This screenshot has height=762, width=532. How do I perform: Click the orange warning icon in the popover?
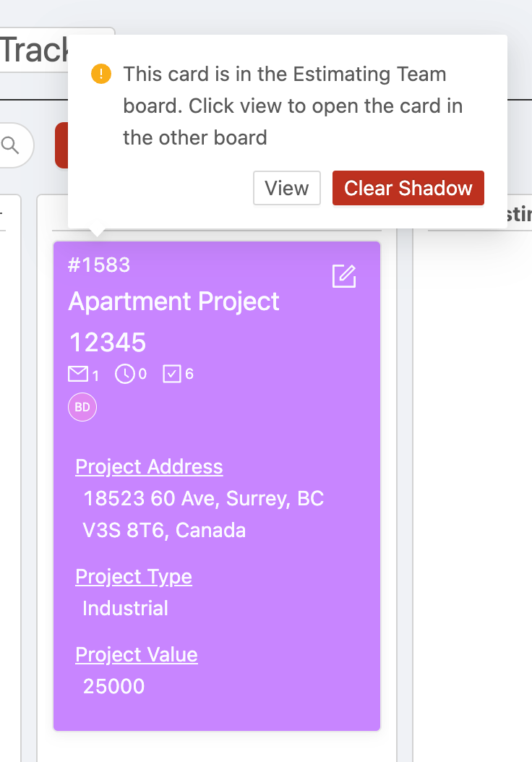[101, 74]
